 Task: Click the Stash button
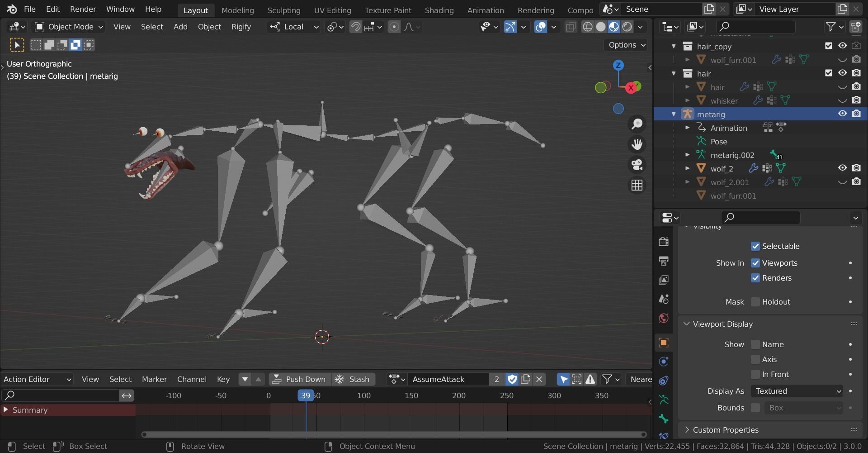353,379
